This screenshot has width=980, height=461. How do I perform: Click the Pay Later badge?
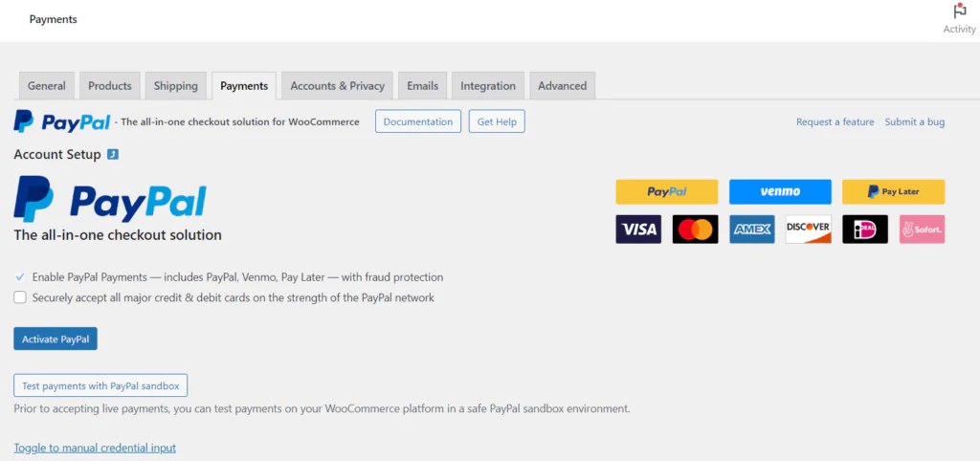pos(893,192)
